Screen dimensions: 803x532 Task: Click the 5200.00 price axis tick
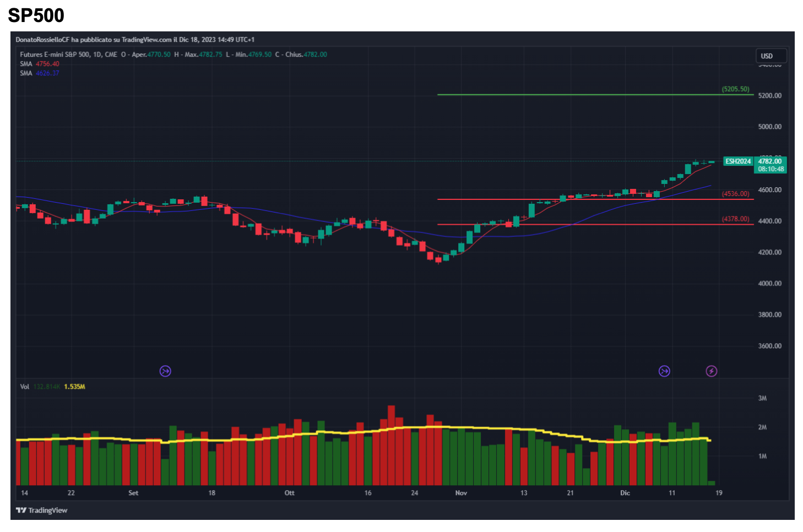[x=770, y=96]
